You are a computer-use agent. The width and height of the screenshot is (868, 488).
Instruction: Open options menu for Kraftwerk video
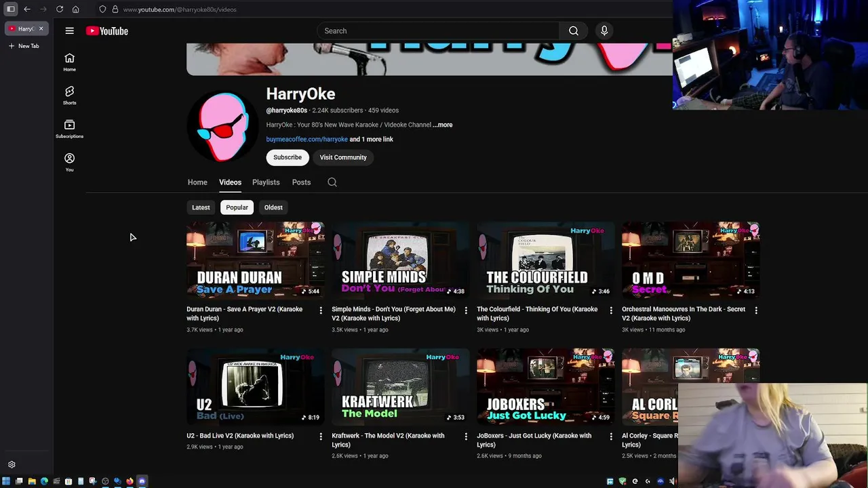[x=466, y=437]
